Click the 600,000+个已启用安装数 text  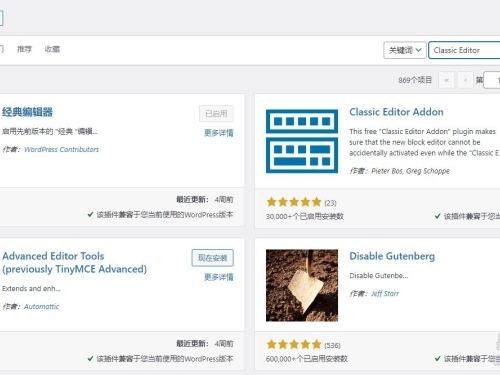(x=307, y=359)
